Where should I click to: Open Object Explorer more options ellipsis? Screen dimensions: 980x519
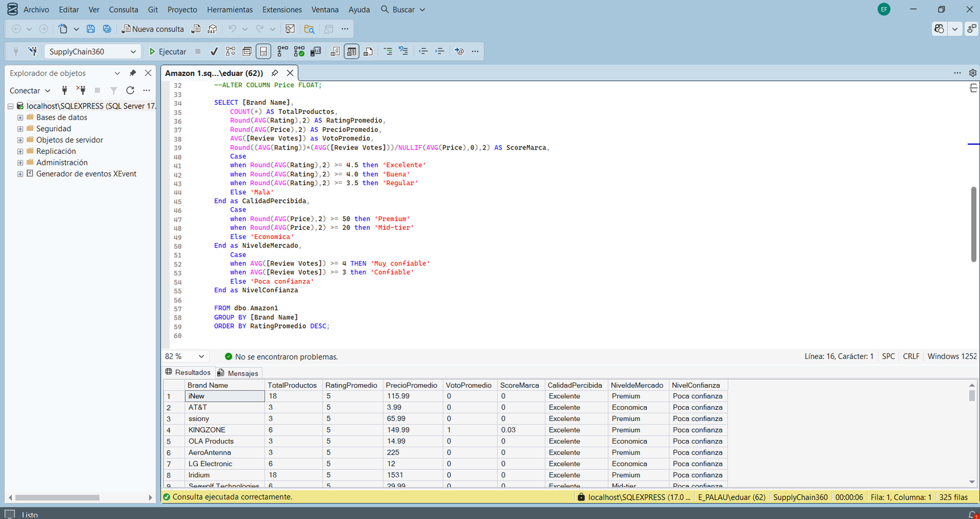point(146,90)
